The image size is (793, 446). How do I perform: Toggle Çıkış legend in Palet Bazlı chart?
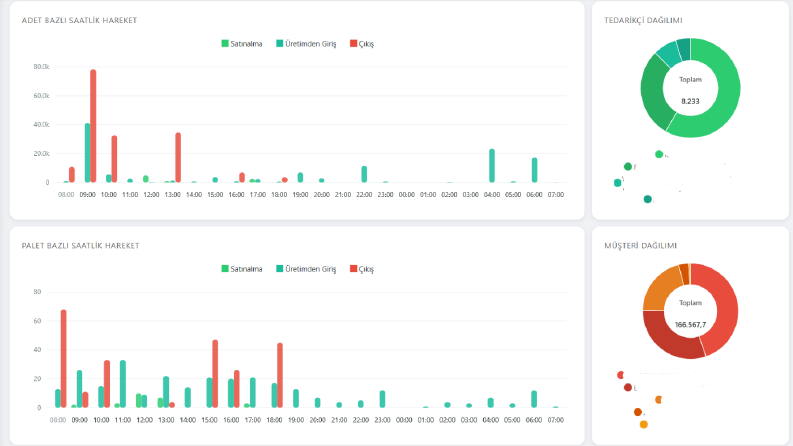pyautogui.click(x=362, y=269)
